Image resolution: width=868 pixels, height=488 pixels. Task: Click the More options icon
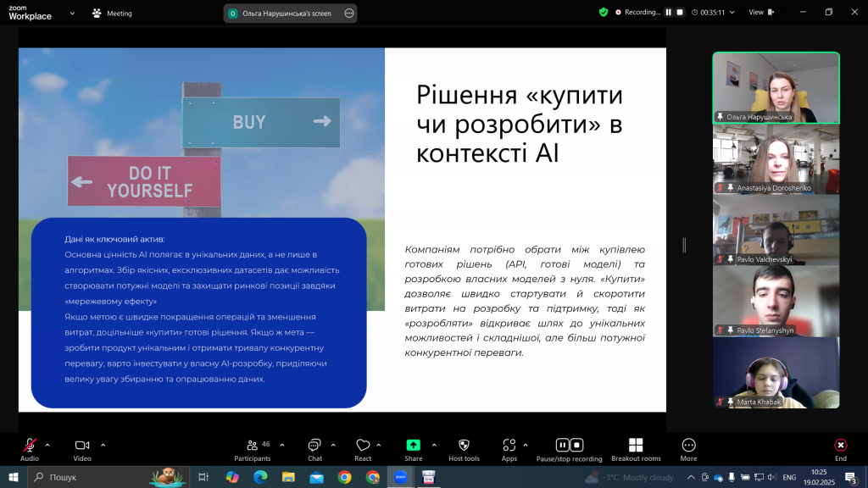pyautogui.click(x=688, y=446)
